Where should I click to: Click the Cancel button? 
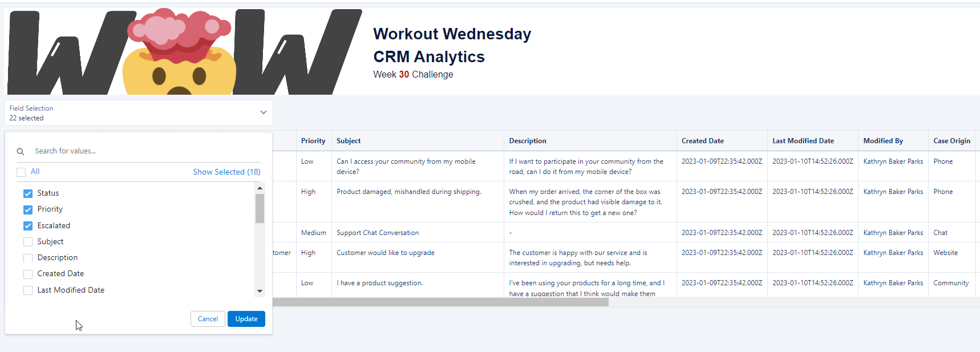click(208, 319)
